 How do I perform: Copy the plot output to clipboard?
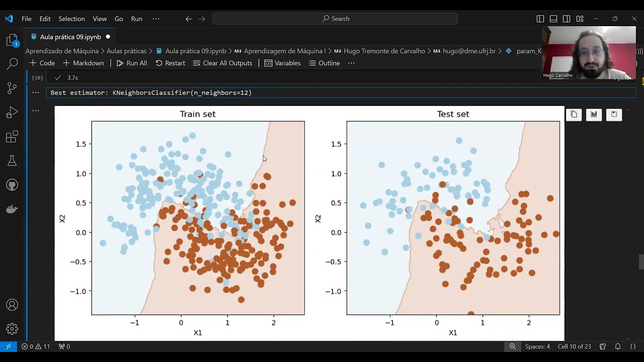574,115
